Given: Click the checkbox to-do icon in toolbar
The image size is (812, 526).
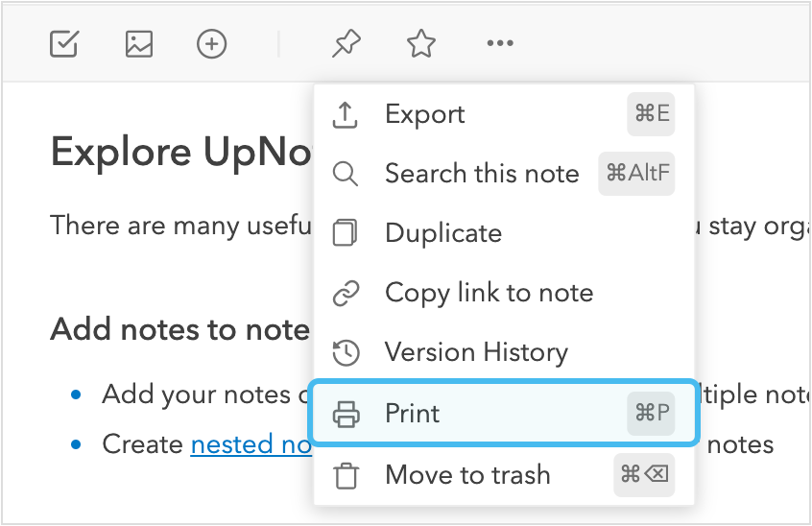Looking at the screenshot, I should pos(64,43).
